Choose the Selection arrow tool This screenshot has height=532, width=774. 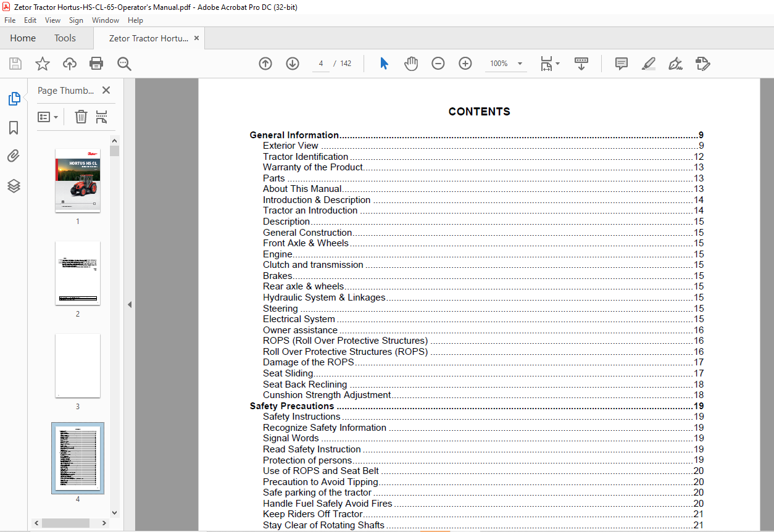click(384, 64)
